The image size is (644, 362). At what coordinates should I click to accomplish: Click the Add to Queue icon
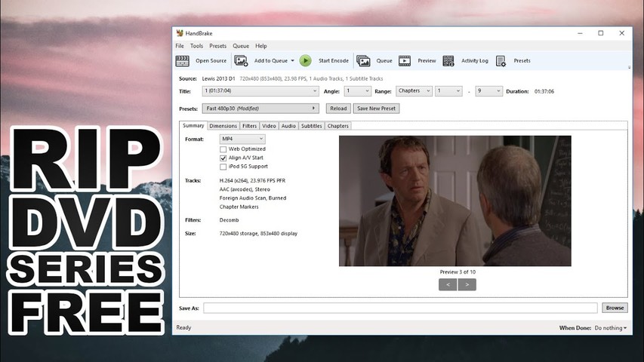(241, 61)
